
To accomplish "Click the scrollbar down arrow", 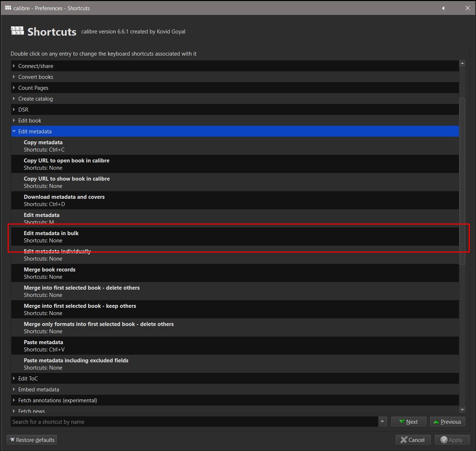I will point(462,410).
